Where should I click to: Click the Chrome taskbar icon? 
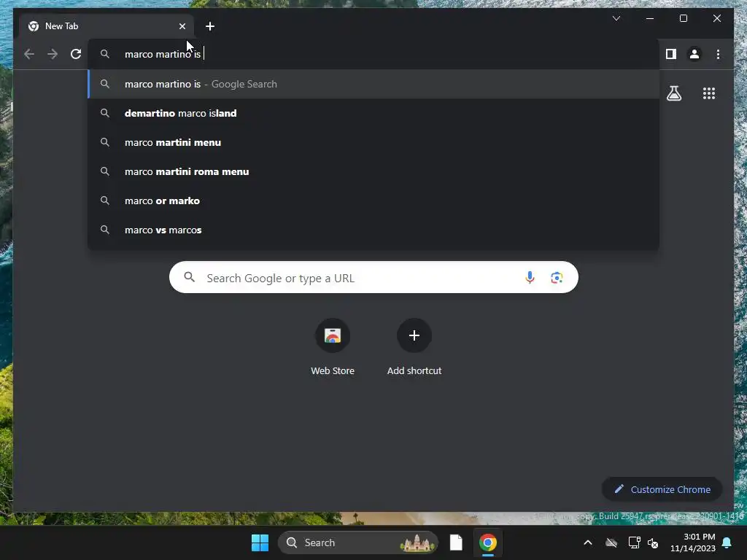(488, 542)
